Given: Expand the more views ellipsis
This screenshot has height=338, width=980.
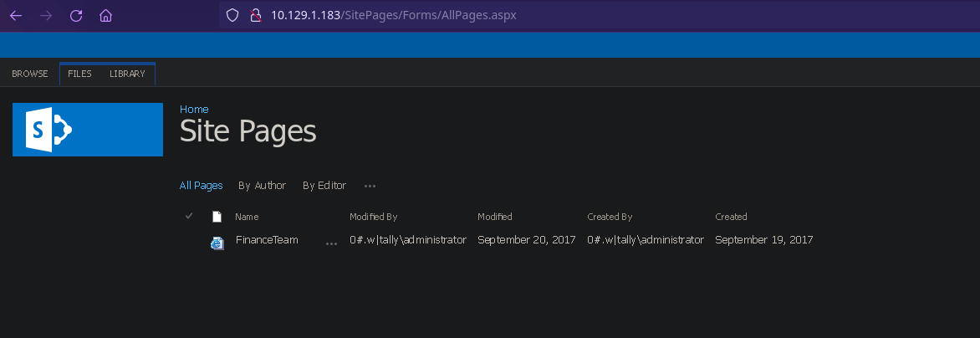Looking at the screenshot, I should click(x=370, y=186).
